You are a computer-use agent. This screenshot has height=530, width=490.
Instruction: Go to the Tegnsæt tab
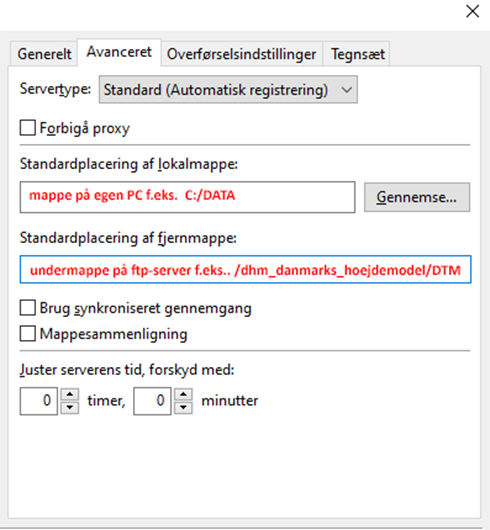click(358, 54)
